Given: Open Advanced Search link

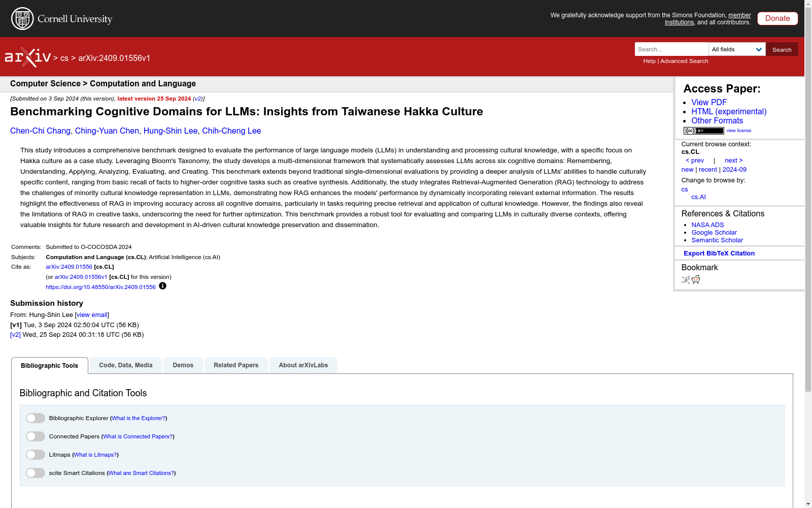Looking at the screenshot, I should [x=684, y=61].
